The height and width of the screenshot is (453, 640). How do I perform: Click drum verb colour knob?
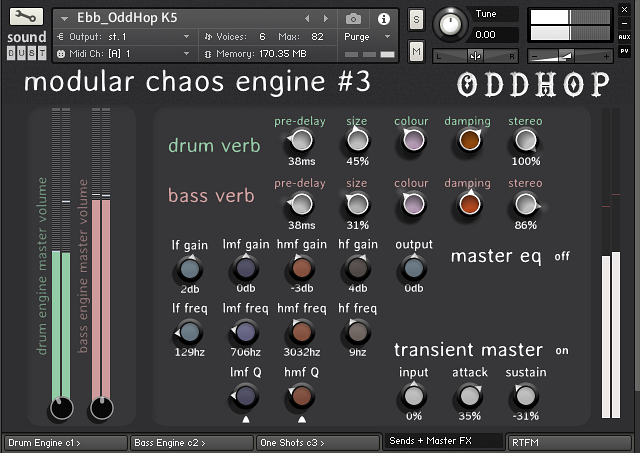pyautogui.click(x=413, y=140)
